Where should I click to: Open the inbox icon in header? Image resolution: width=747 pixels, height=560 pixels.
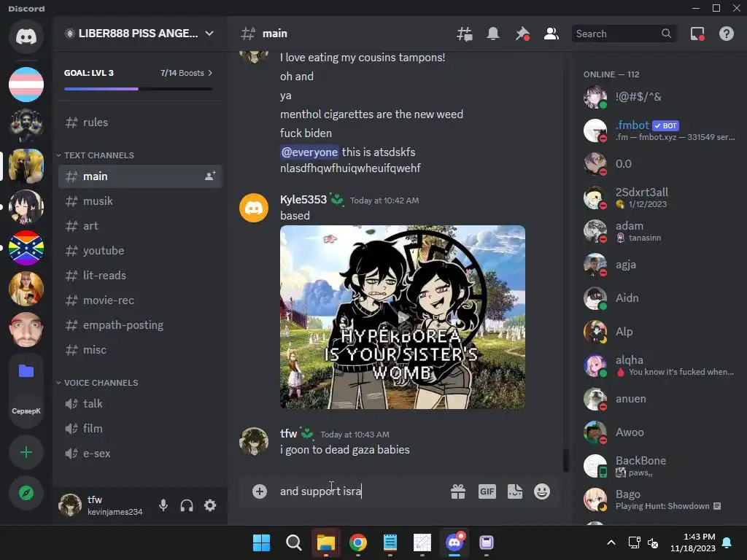[x=697, y=34]
